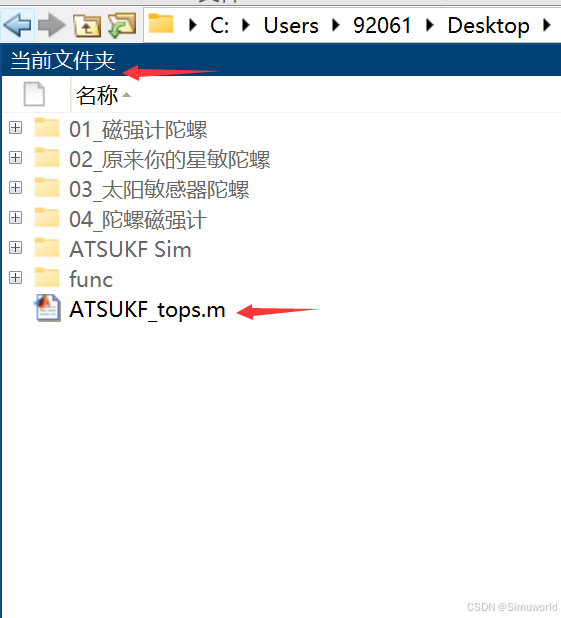Select Users in the address path

pos(291,26)
